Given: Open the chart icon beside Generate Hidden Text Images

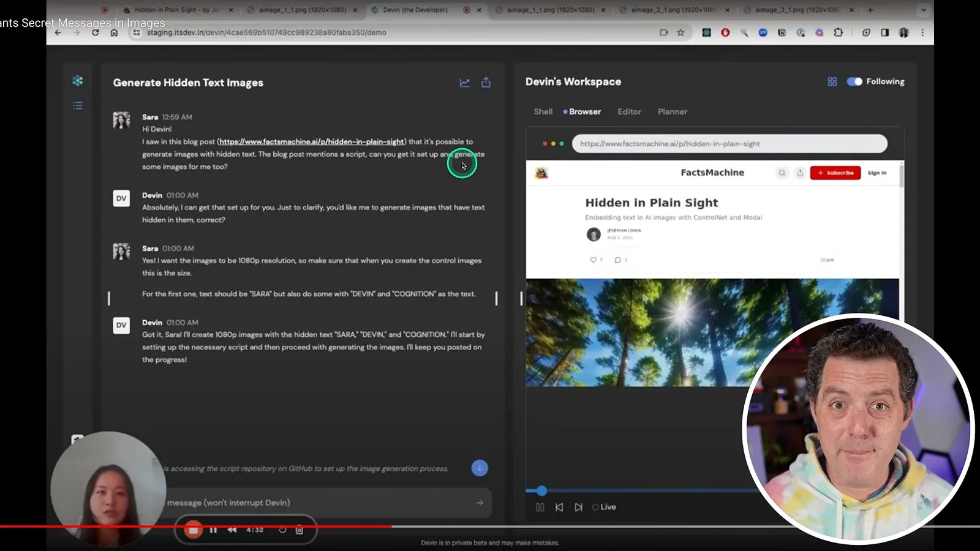Looking at the screenshot, I should coord(465,83).
